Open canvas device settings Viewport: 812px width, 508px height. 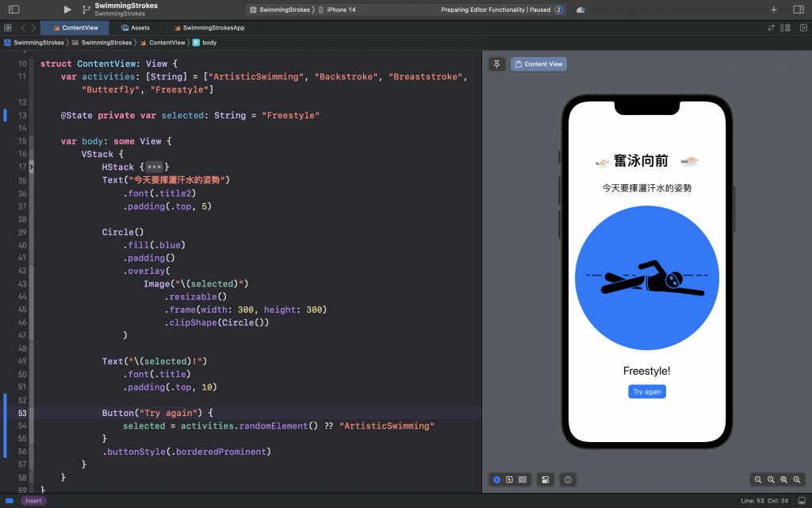pyautogui.click(x=546, y=479)
